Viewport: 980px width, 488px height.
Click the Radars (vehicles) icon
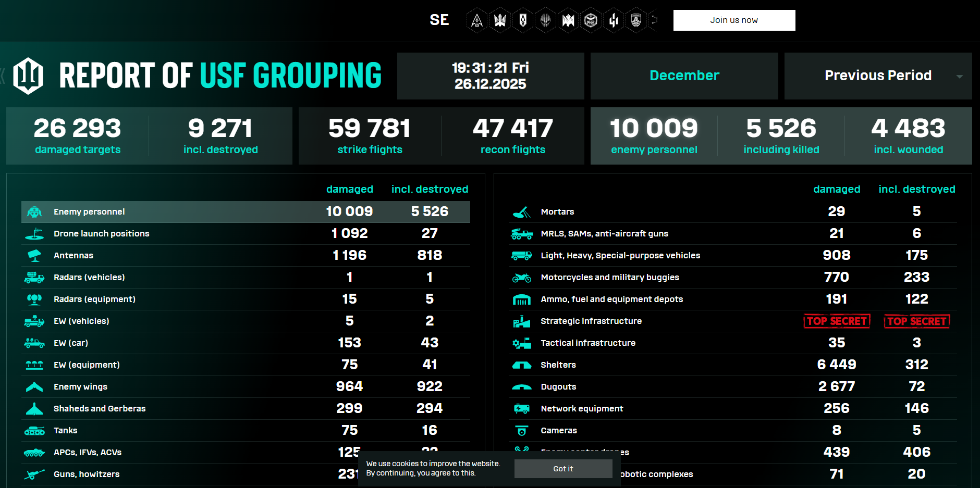[34, 278]
